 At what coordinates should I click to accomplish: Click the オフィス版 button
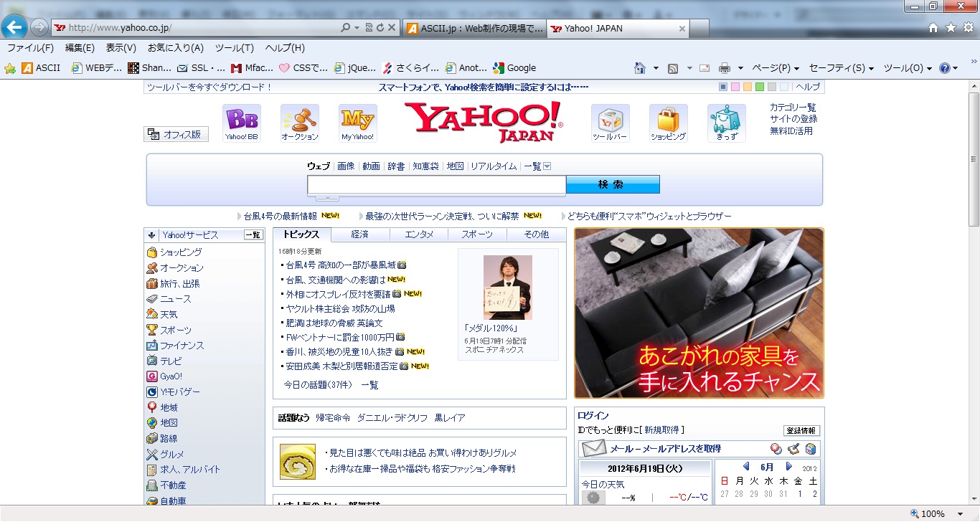click(176, 134)
